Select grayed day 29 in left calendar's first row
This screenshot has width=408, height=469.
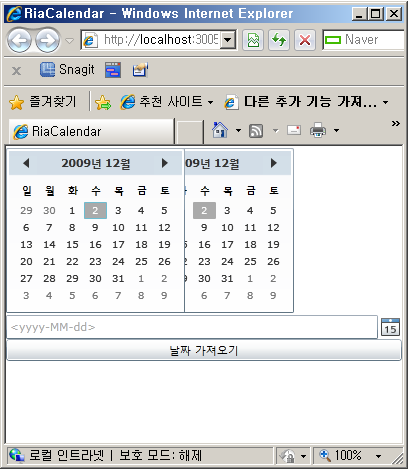click(26, 210)
